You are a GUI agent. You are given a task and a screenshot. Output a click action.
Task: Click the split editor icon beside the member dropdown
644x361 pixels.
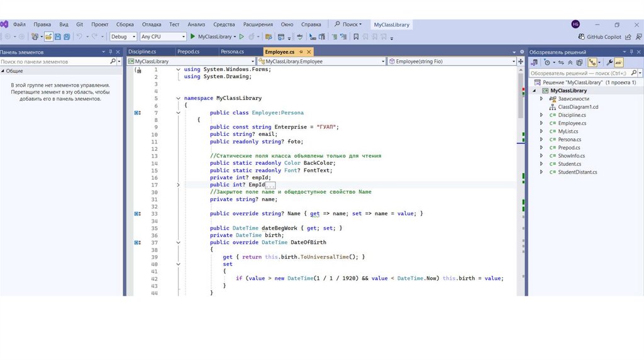coord(521,62)
